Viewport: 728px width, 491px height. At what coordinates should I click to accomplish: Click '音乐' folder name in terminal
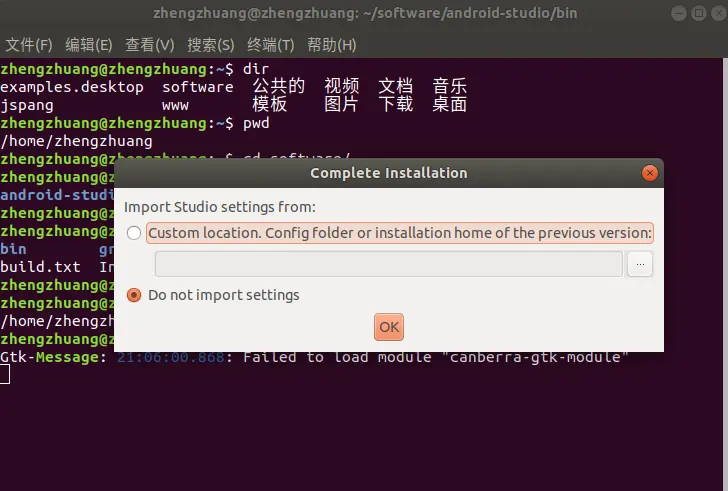click(x=449, y=86)
